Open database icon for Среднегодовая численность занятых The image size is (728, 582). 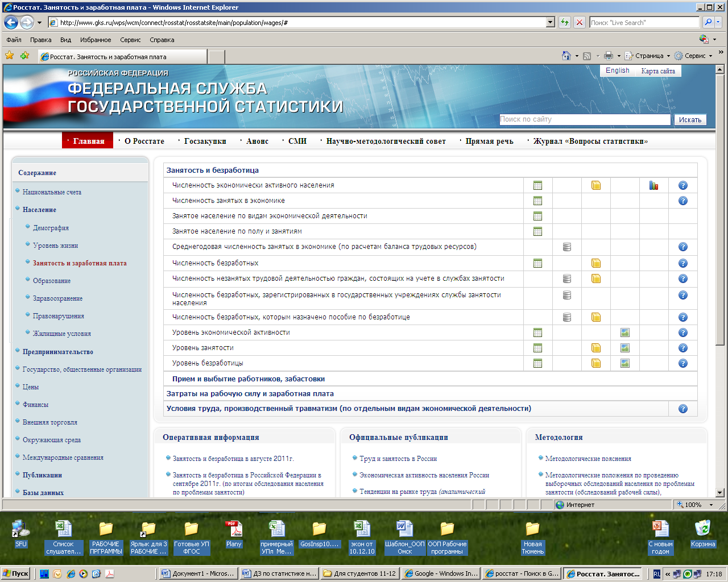pyautogui.click(x=567, y=247)
